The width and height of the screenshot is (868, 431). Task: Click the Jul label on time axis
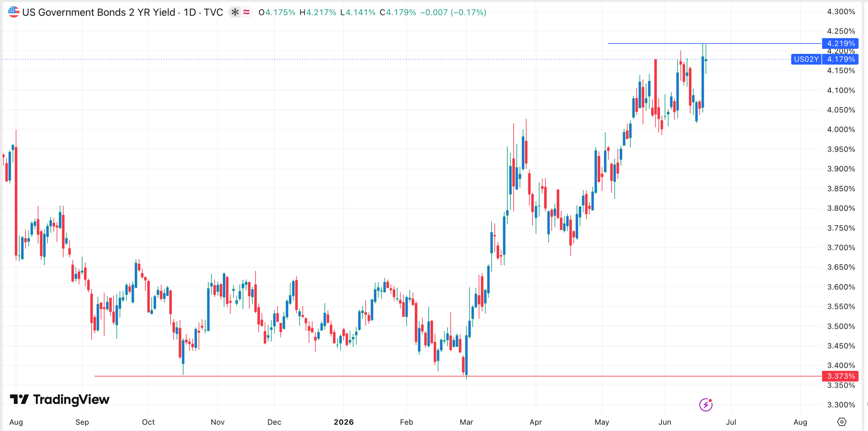pyautogui.click(x=731, y=422)
